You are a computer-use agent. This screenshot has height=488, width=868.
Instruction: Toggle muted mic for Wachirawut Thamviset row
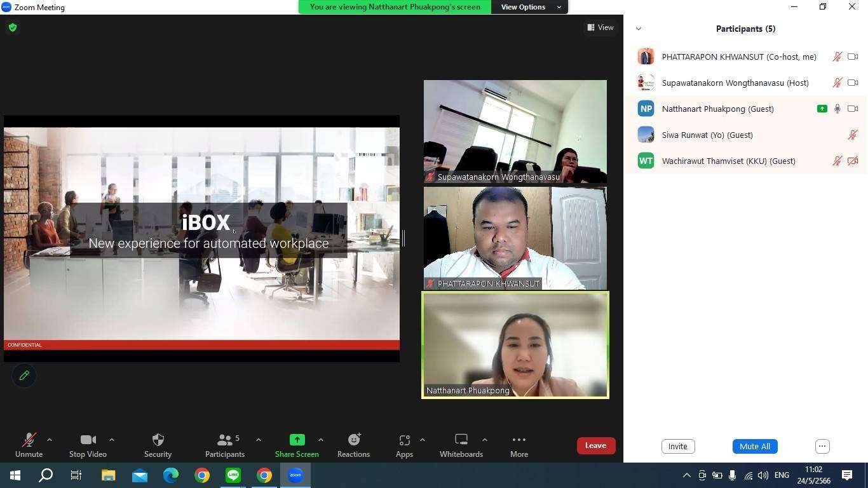coord(837,161)
